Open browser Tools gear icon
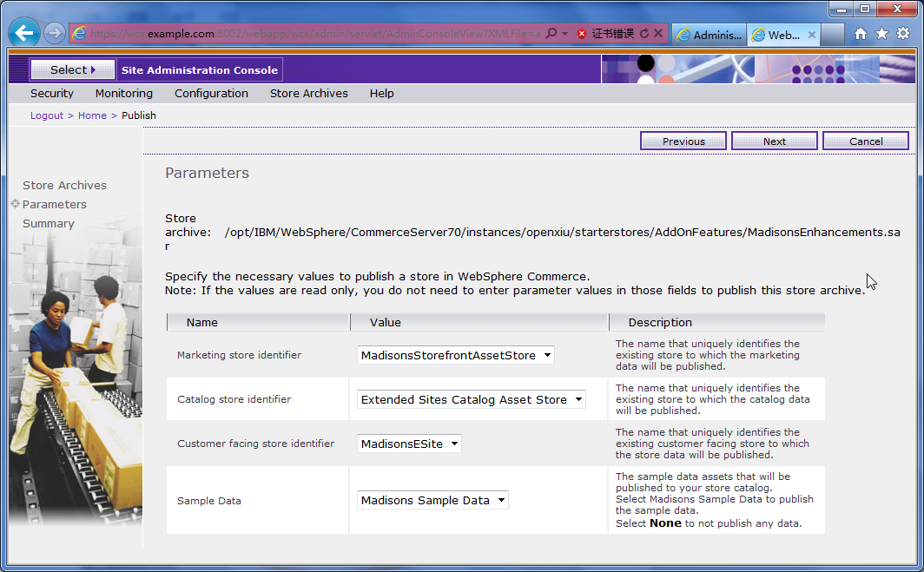Viewport: 924px width, 572px height. click(903, 34)
